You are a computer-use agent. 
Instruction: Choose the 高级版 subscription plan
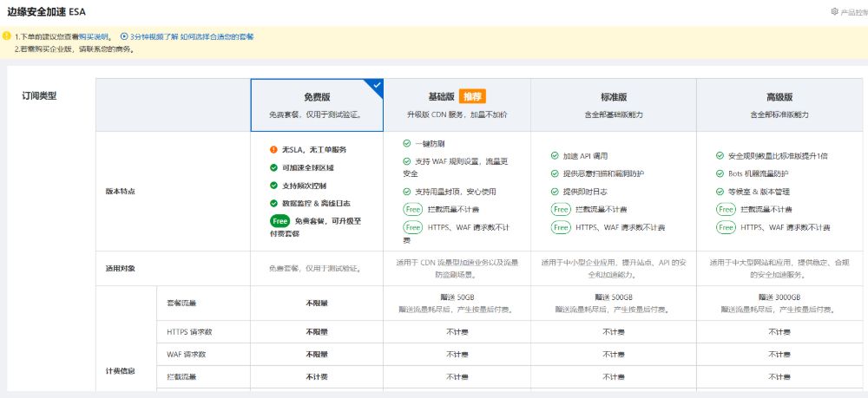779,105
